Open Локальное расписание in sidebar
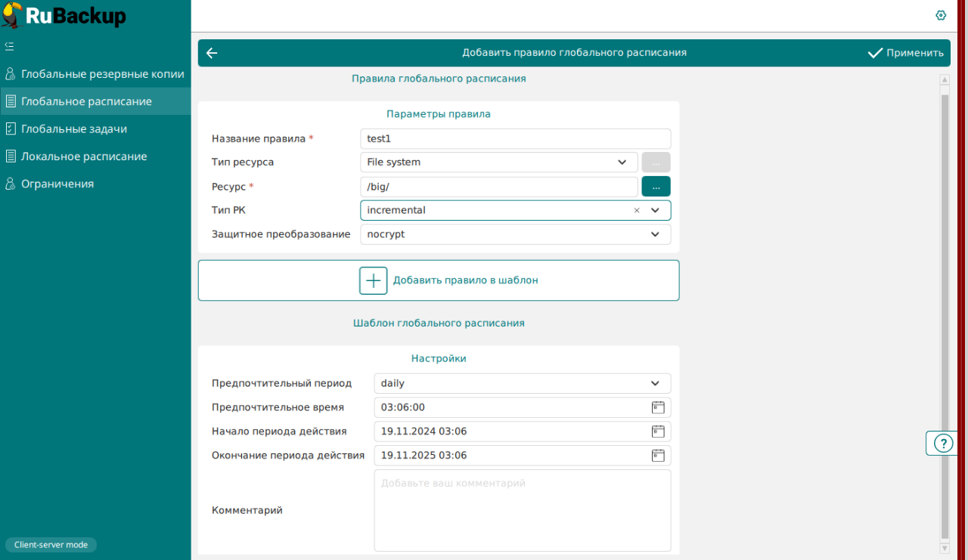The image size is (968, 560). (x=84, y=156)
